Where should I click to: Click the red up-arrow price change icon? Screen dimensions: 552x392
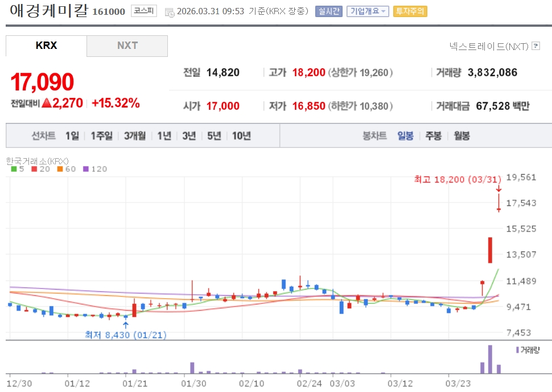(x=47, y=103)
